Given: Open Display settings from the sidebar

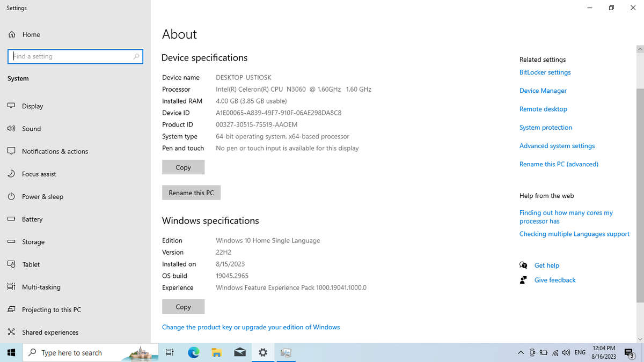Looking at the screenshot, I should click(12, 106).
